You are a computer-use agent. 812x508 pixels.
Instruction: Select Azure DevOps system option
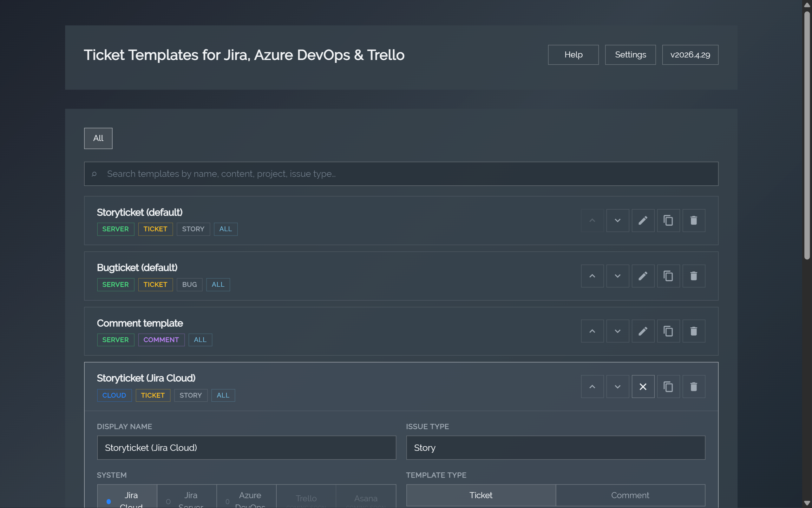point(247,496)
